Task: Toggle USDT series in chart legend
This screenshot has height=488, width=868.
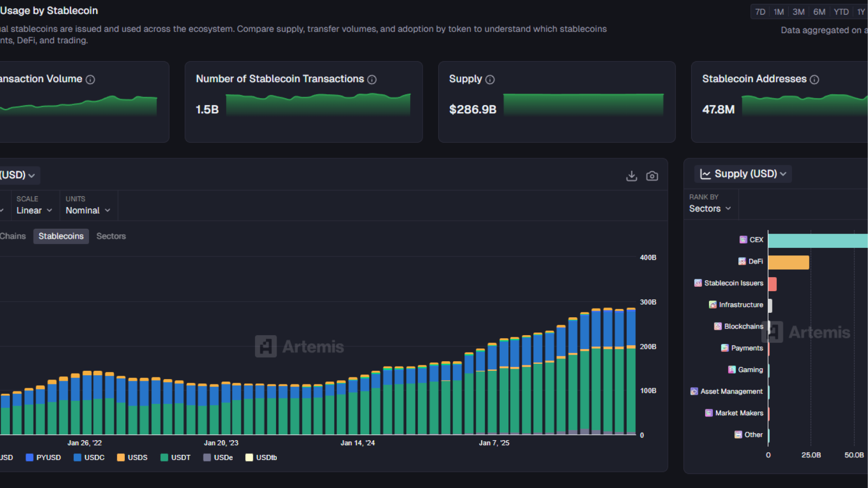Action: coord(176,458)
